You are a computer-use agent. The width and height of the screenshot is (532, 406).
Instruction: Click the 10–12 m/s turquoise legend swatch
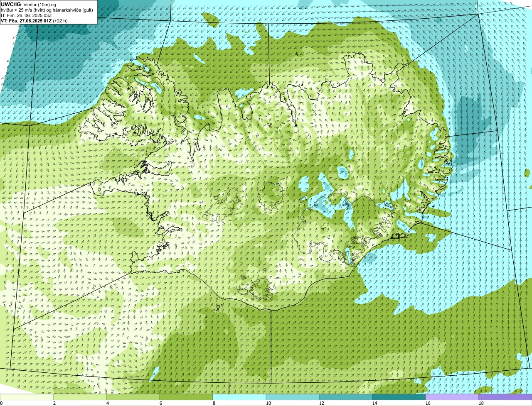293,397
